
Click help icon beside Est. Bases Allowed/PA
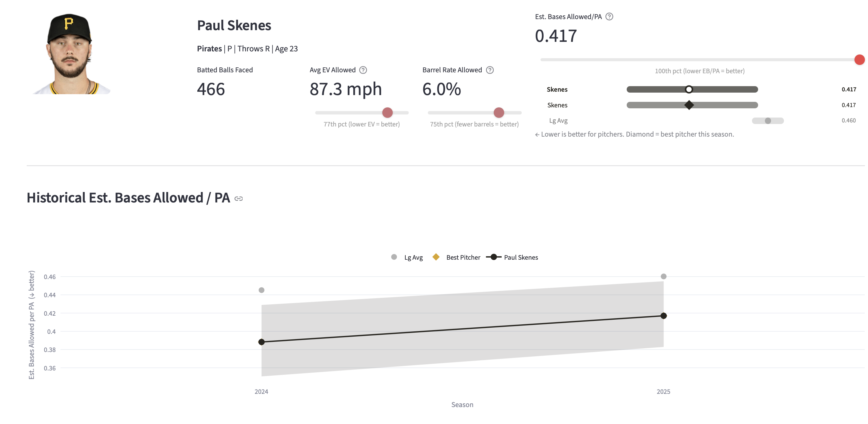(609, 17)
